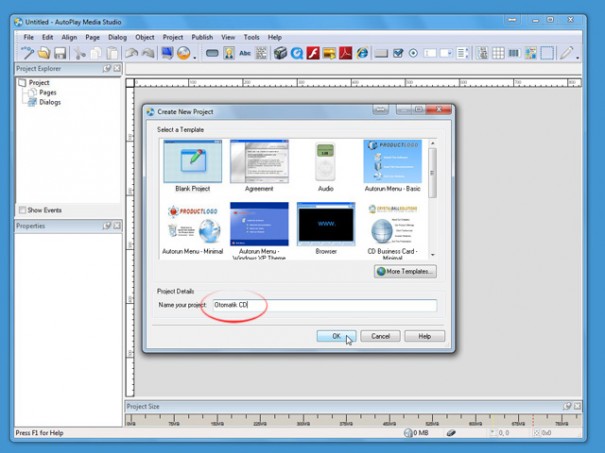The width and height of the screenshot is (605, 453).
Task: Insert a ListBox object from toolbar
Action: click(463, 53)
